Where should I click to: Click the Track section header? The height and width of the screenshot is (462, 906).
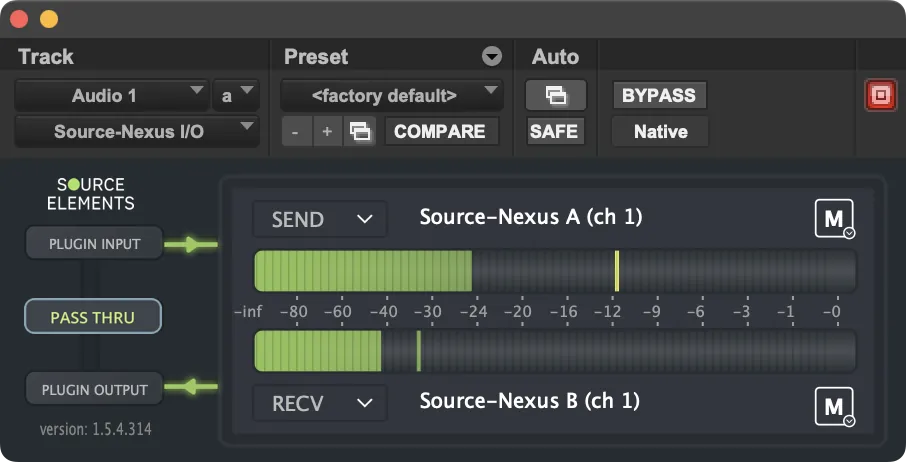[46, 57]
